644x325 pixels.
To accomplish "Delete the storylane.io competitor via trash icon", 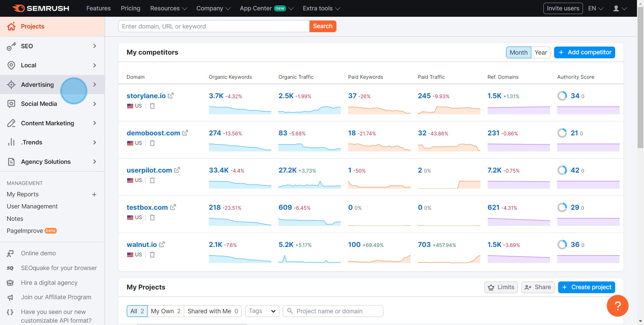I will pyautogui.click(x=152, y=106).
